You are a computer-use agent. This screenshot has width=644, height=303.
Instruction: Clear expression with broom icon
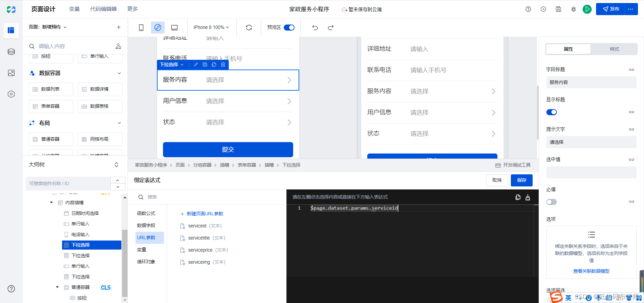[x=528, y=197]
